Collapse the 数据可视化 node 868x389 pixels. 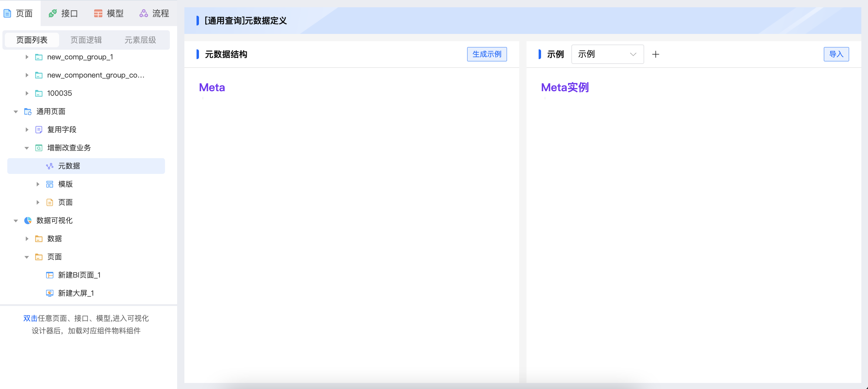(x=16, y=221)
